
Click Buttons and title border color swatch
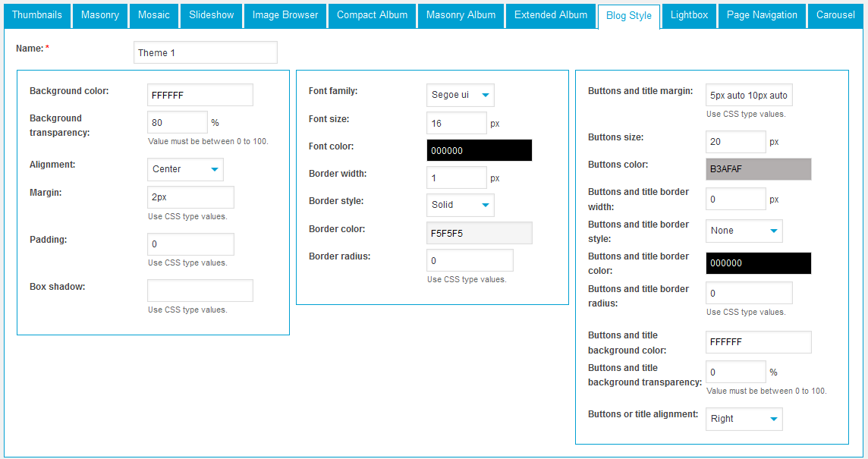point(758,263)
